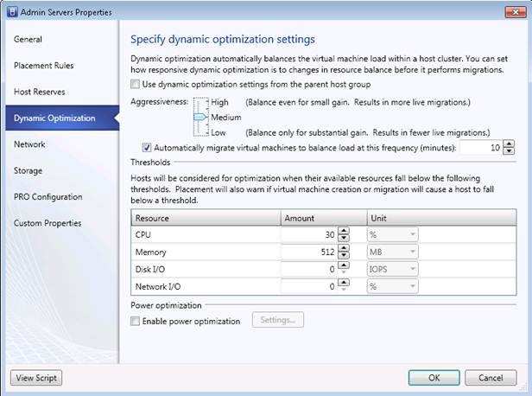
Task: Open the Memory MB unit dropdown
Action: [393, 252]
